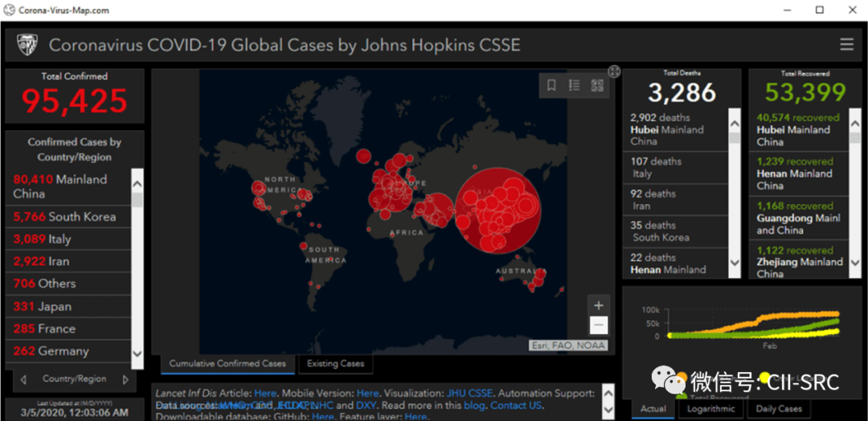Image resolution: width=868 pixels, height=421 pixels.
Task: Select 262 Germany row
Action: click(x=68, y=351)
